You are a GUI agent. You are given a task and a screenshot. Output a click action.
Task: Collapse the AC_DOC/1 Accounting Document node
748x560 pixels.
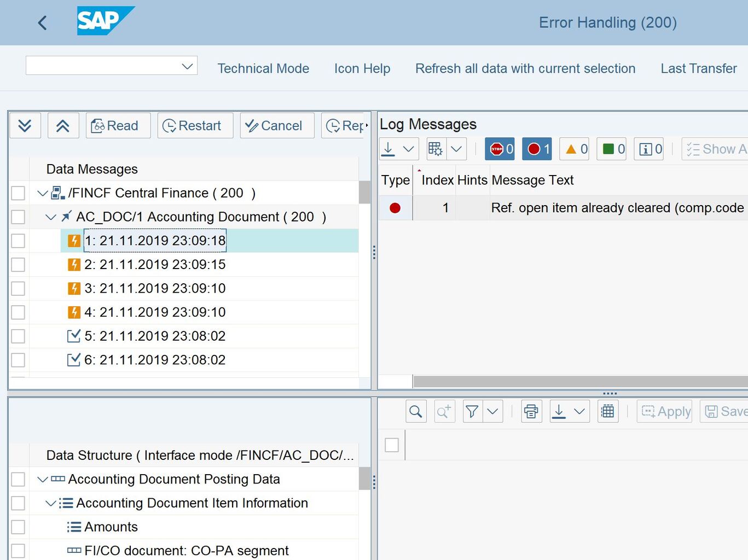pos(51,217)
